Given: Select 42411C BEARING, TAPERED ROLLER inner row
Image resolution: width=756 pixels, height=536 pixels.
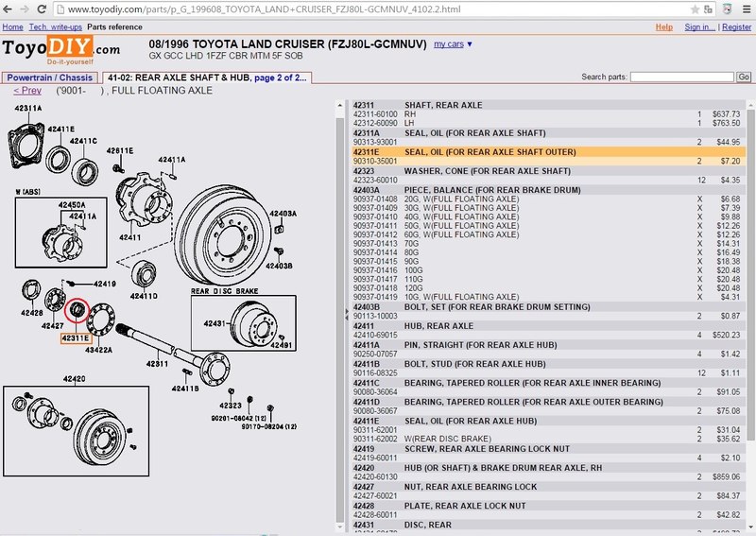Looking at the screenshot, I should tap(549, 383).
